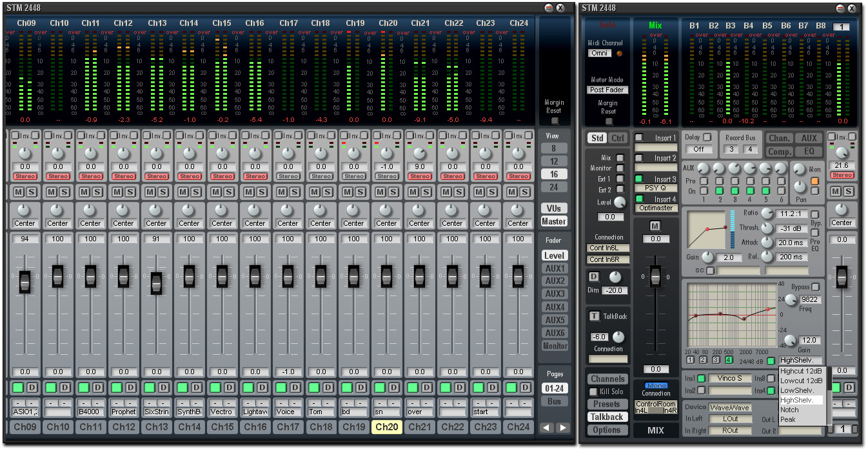Click the TalkBack T button
Image resolution: width=868 pixels, height=449 pixels.
pos(595,316)
